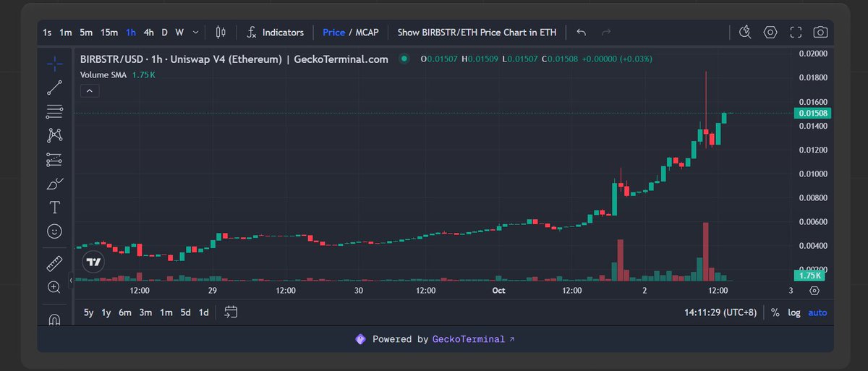
Task: Open the Fibonacci and horizontal lines tool
Action: (54, 111)
